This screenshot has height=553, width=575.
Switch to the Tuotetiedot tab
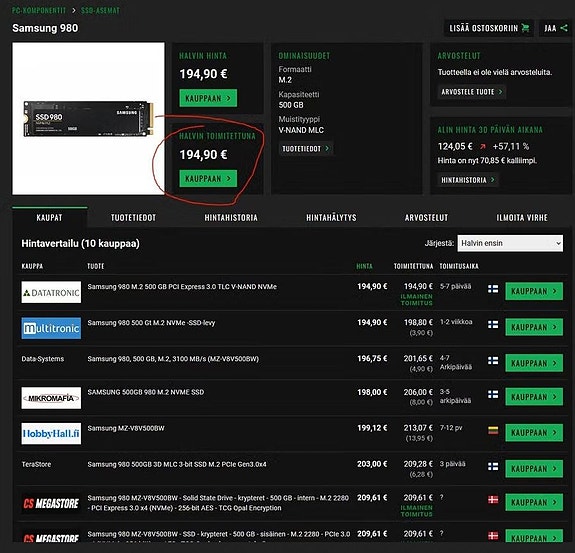(x=133, y=218)
